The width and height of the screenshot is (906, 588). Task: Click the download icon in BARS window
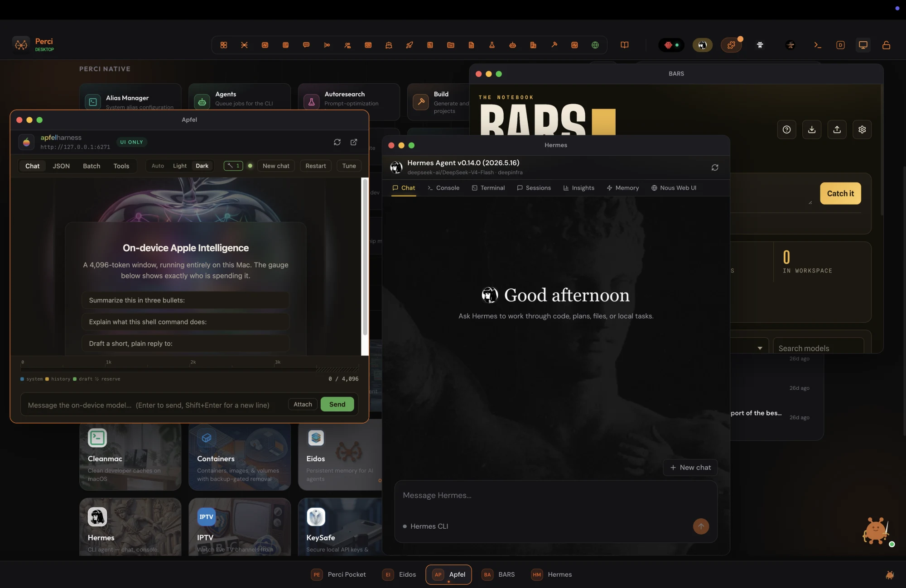(x=812, y=129)
